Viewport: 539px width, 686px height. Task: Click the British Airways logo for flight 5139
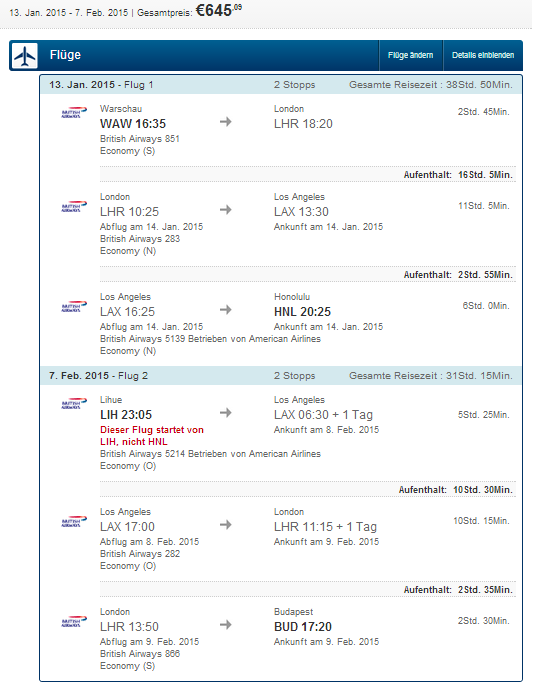tap(74, 307)
